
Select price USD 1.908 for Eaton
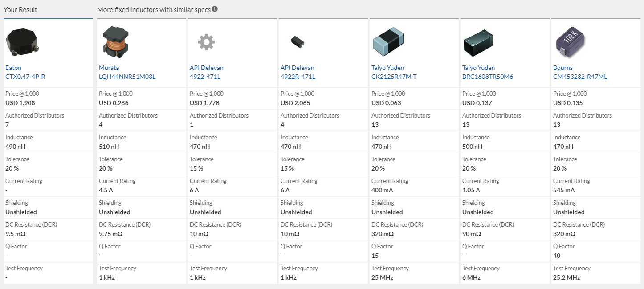pyautogui.click(x=20, y=103)
